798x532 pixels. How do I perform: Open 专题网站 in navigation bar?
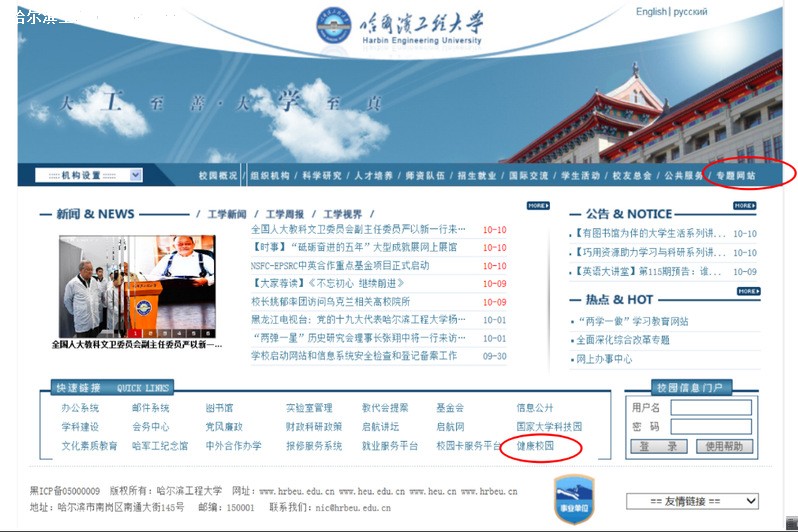click(735, 176)
